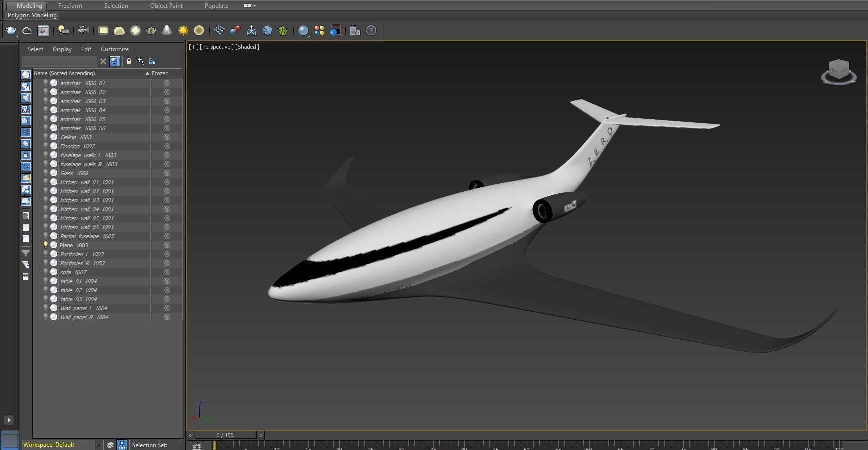Toggle the geometry display filter (sphere icon)
This screenshot has height=450, width=868.
pos(26,75)
